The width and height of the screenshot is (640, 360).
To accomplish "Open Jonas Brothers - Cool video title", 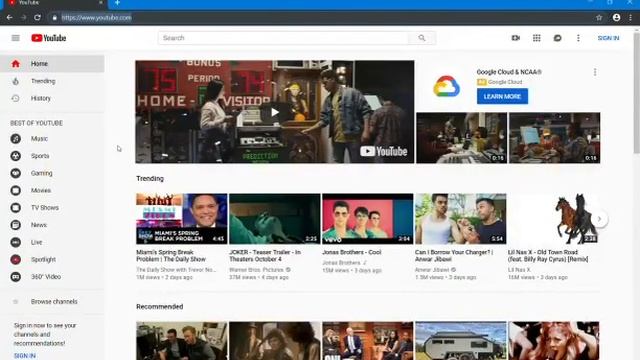I will 351,253.
